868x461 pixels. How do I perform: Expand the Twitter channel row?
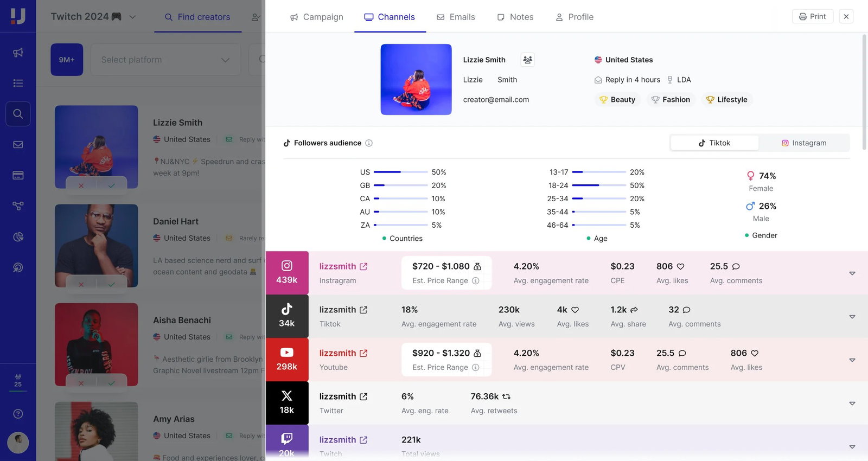(x=852, y=404)
